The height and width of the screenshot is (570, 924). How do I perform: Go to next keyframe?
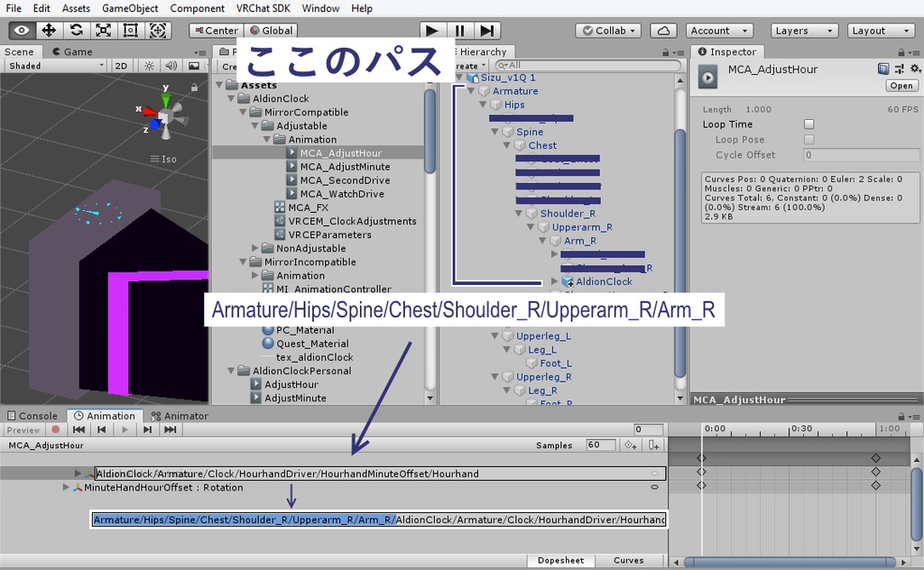pyautogui.click(x=147, y=429)
